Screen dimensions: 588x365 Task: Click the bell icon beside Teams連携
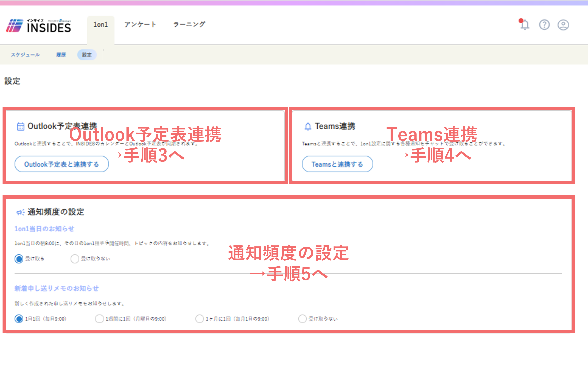(308, 126)
